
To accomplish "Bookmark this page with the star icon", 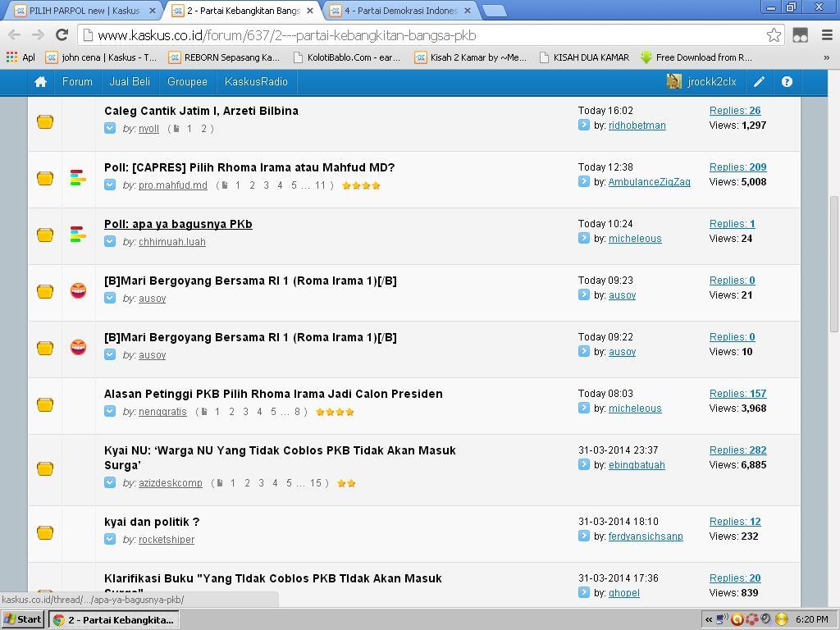I will (x=773, y=34).
